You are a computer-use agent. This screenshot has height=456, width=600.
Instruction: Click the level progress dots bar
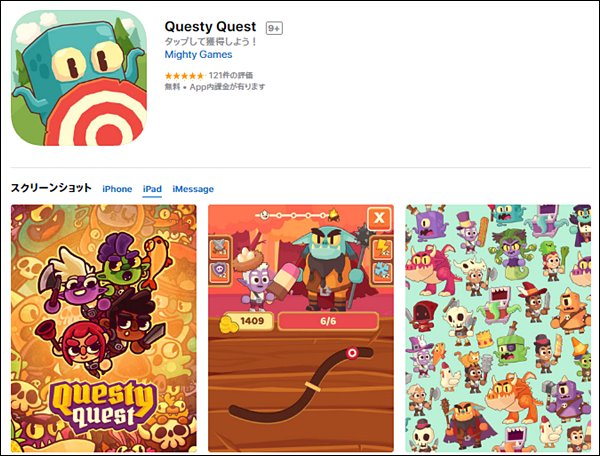tap(297, 215)
